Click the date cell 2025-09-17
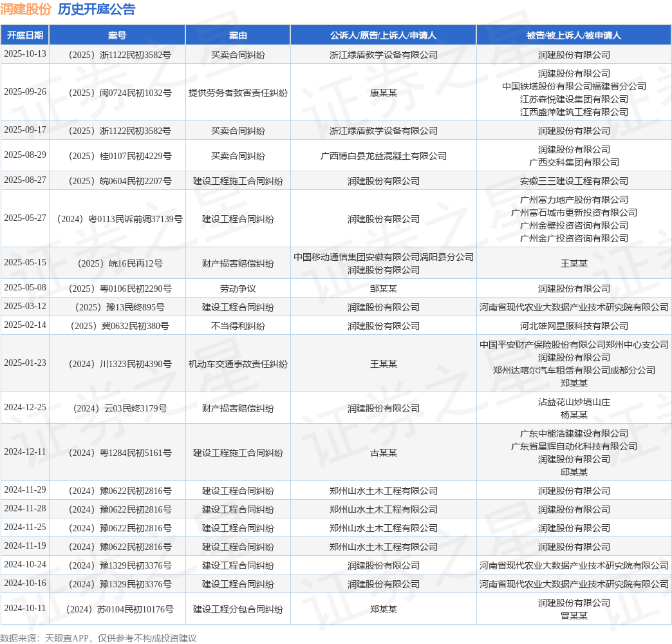The width and height of the screenshot is (672, 644). [25, 129]
